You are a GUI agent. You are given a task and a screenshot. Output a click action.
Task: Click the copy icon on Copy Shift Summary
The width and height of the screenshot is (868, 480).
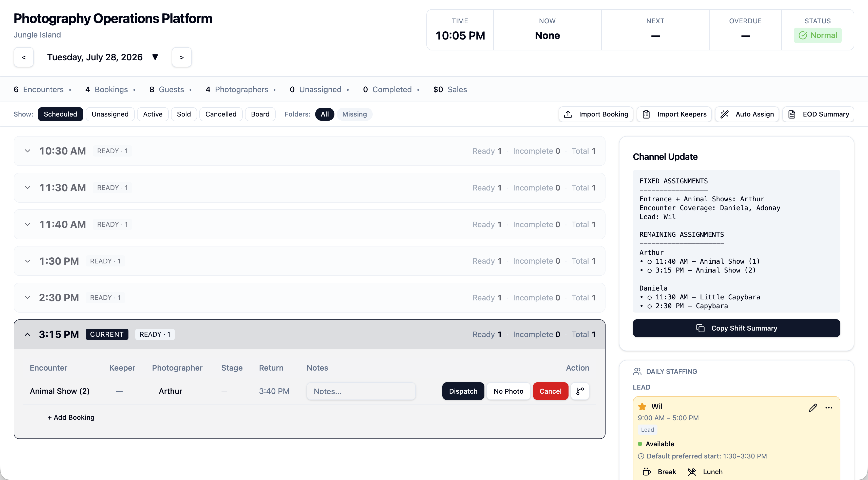pos(700,328)
